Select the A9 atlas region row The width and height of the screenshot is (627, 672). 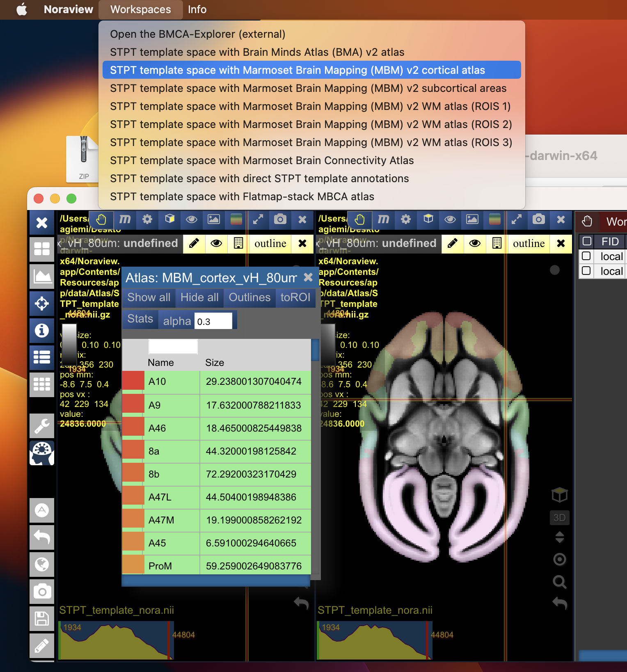click(x=216, y=405)
